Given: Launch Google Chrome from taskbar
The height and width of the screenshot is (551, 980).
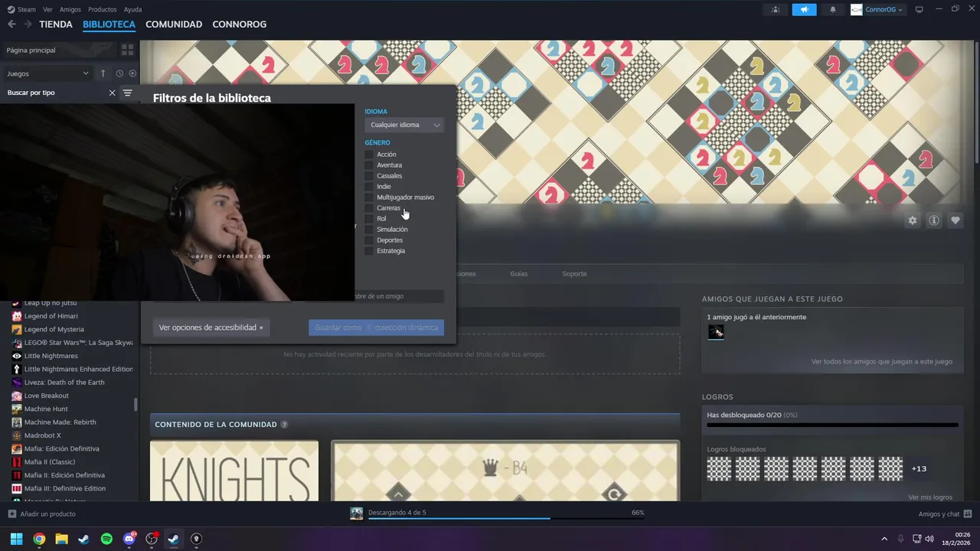Looking at the screenshot, I should coord(39,539).
